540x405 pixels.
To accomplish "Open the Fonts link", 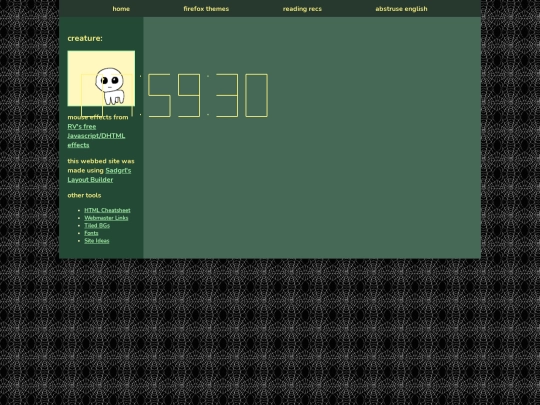I will tap(91, 233).
